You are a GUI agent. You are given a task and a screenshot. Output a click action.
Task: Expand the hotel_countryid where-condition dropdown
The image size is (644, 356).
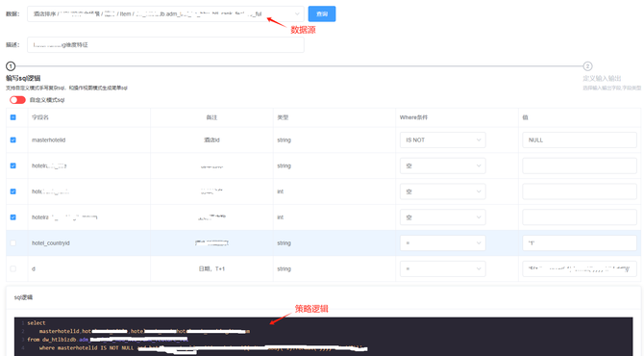(443, 243)
